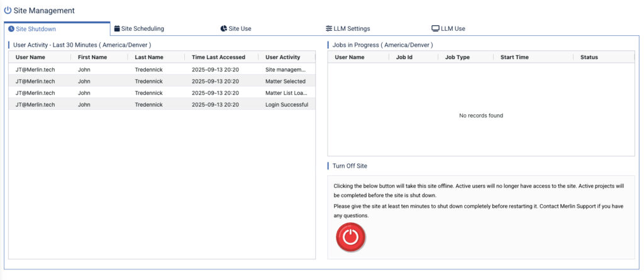Click the Jobs in Progress panel heading
Image resolution: width=644 pixels, height=280 pixels.
pyautogui.click(x=382, y=45)
